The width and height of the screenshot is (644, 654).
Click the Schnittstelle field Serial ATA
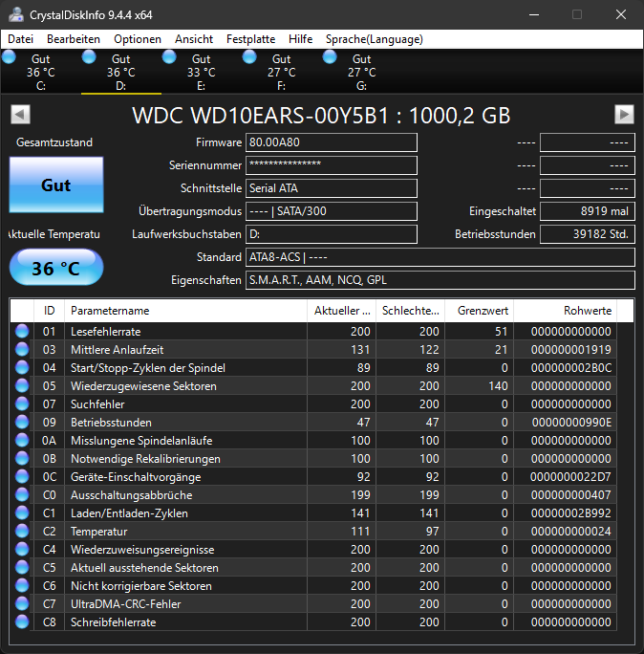[x=332, y=188]
